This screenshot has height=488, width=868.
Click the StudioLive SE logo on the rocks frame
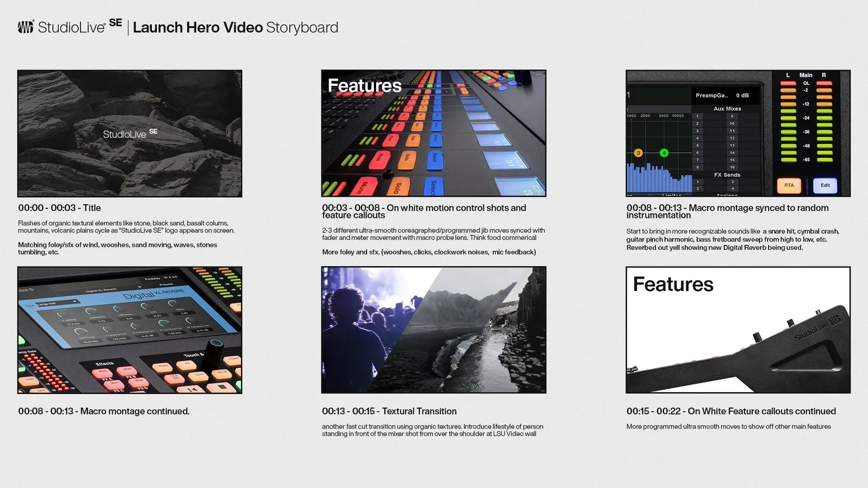tap(130, 134)
